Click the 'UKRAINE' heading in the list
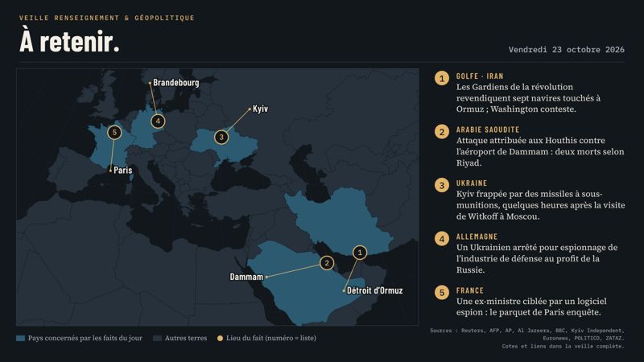 (x=472, y=183)
